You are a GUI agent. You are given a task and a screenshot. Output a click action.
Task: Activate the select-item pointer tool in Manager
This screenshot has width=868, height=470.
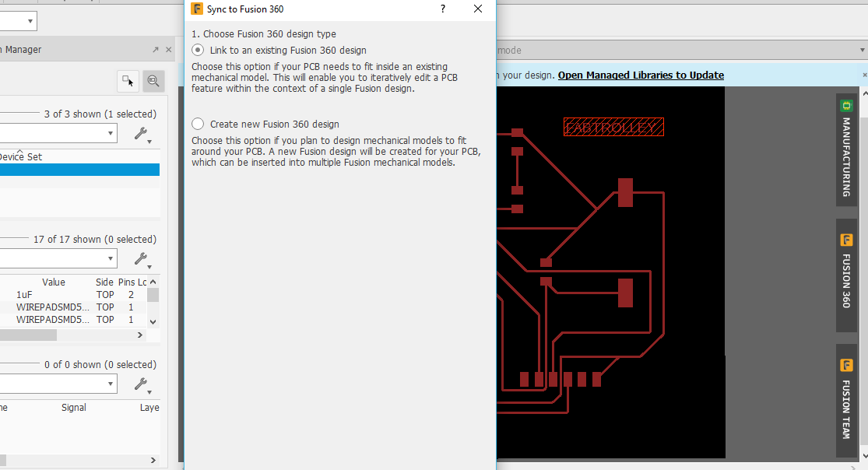[128, 82]
